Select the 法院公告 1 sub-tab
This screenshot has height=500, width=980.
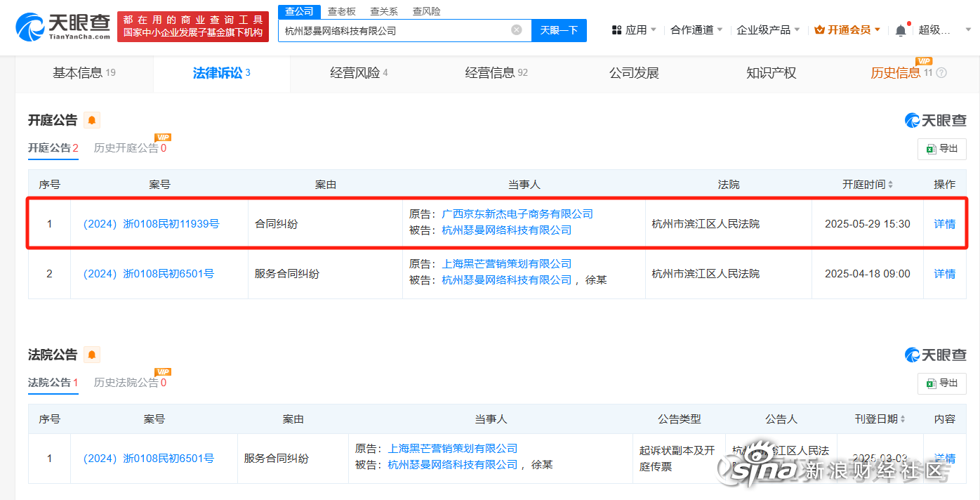tap(53, 383)
